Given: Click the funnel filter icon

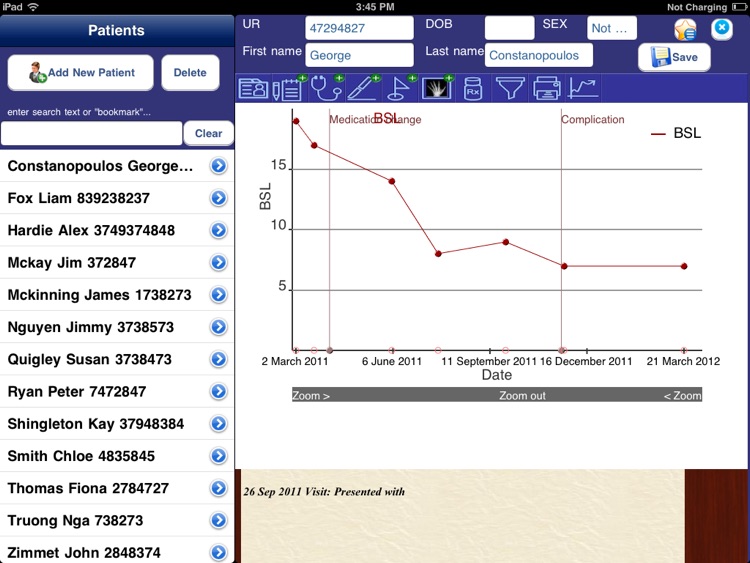Looking at the screenshot, I should point(510,89).
